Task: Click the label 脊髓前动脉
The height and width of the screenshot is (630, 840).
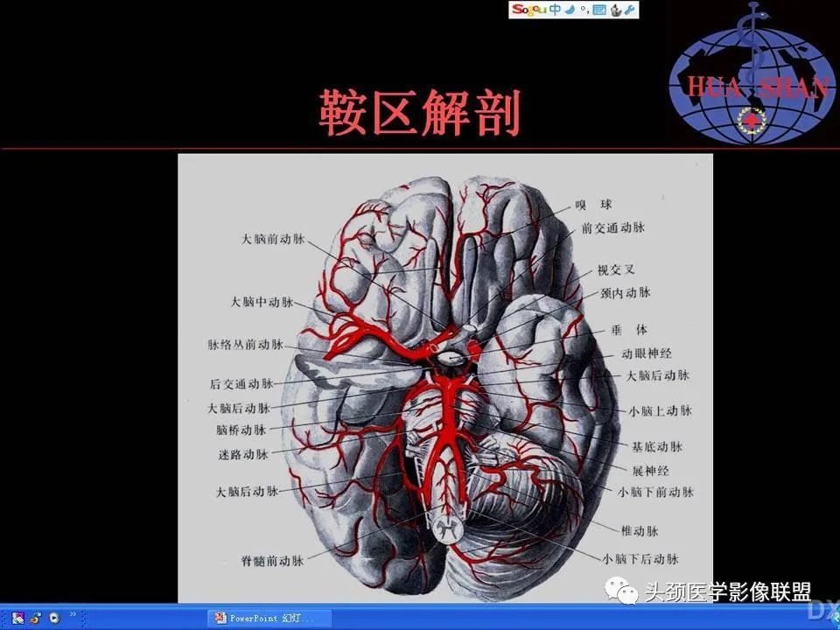Action: (x=272, y=561)
